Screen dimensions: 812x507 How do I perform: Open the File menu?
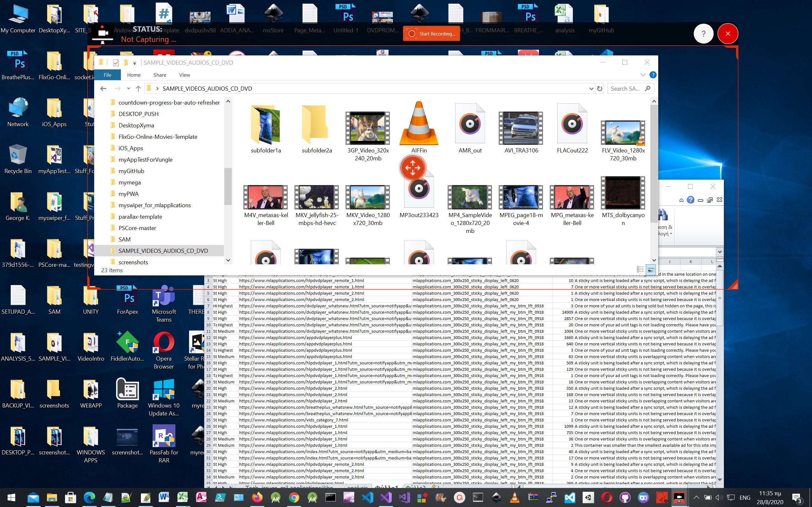(x=108, y=75)
